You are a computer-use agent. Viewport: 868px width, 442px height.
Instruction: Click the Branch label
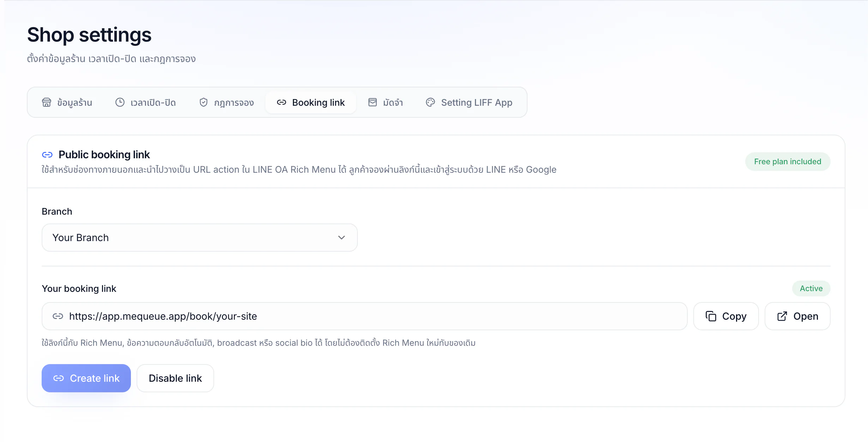57,211
